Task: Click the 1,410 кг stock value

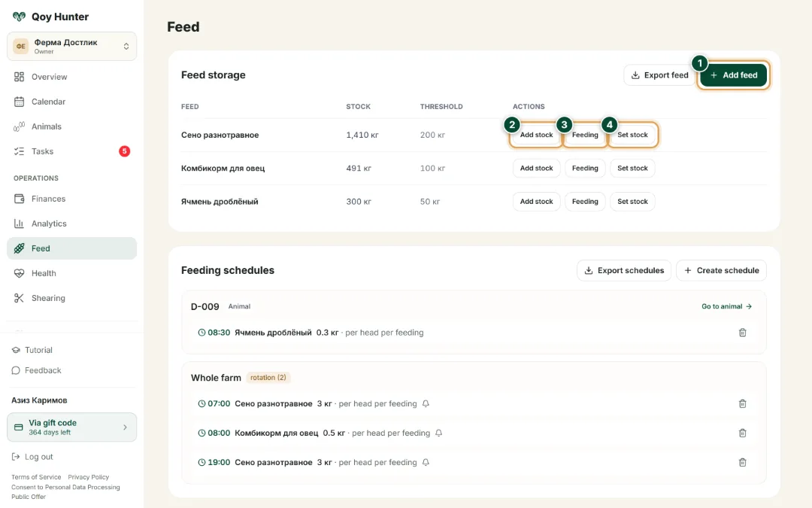Action: [x=362, y=135]
